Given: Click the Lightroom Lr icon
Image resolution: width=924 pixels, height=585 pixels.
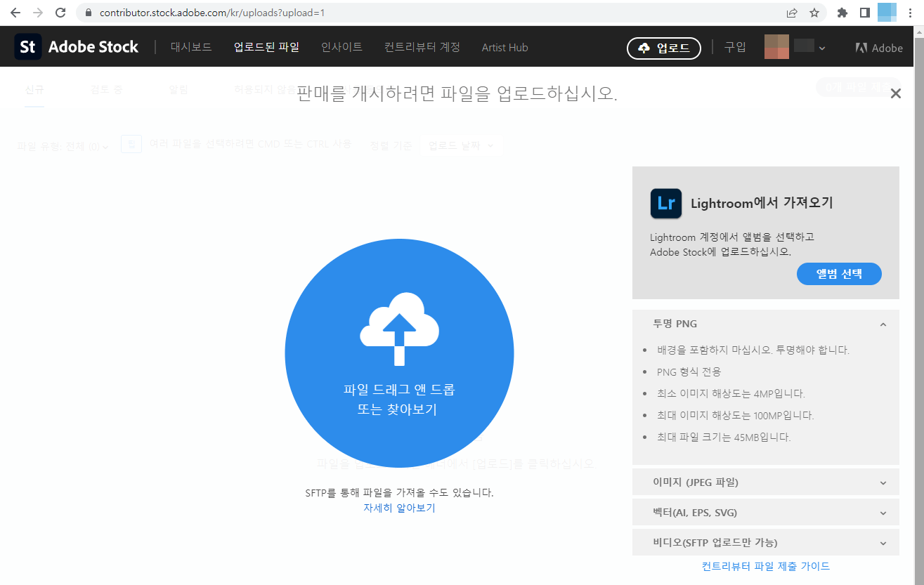Looking at the screenshot, I should click(x=665, y=204).
